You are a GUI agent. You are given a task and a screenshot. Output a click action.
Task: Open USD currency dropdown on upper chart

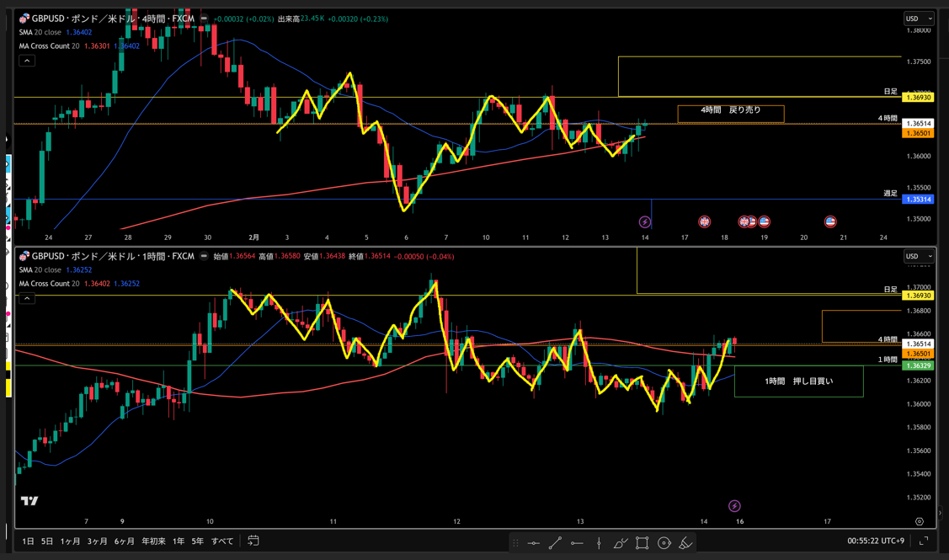coord(918,19)
